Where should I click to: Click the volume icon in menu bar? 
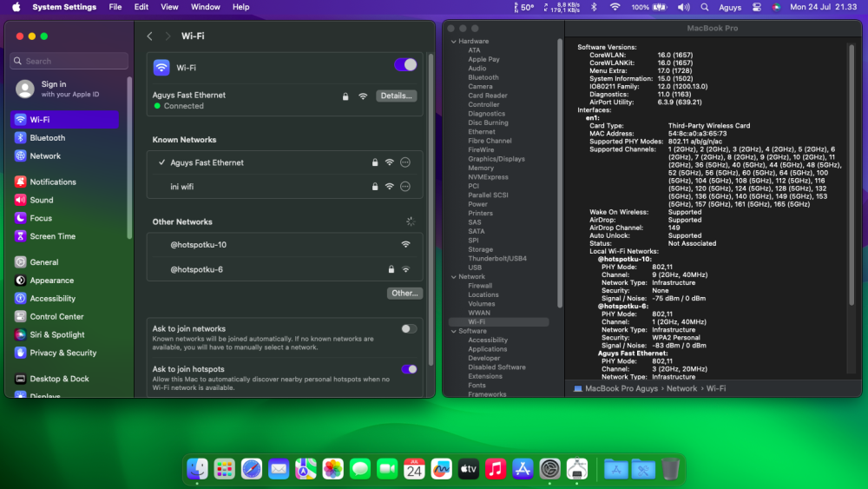684,7
